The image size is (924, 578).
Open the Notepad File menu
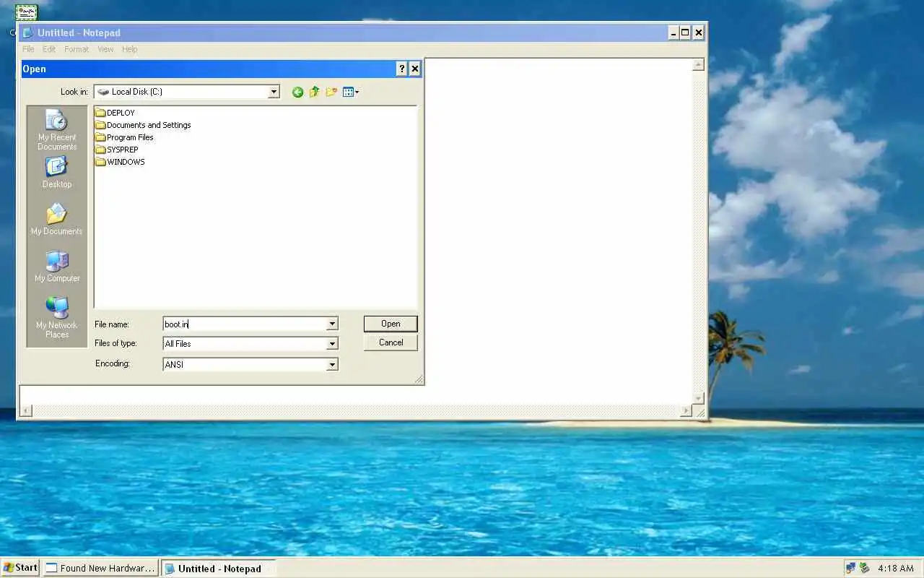[x=28, y=49]
